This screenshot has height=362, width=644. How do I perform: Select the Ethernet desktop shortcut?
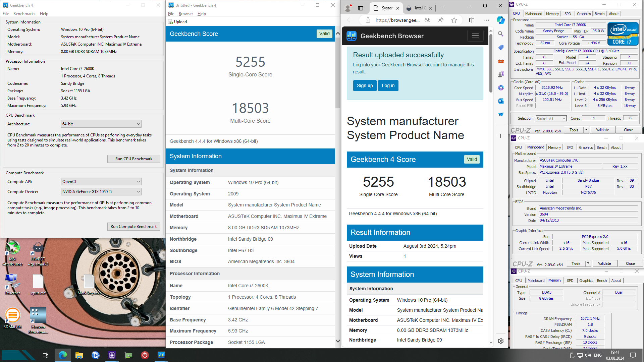12,285
